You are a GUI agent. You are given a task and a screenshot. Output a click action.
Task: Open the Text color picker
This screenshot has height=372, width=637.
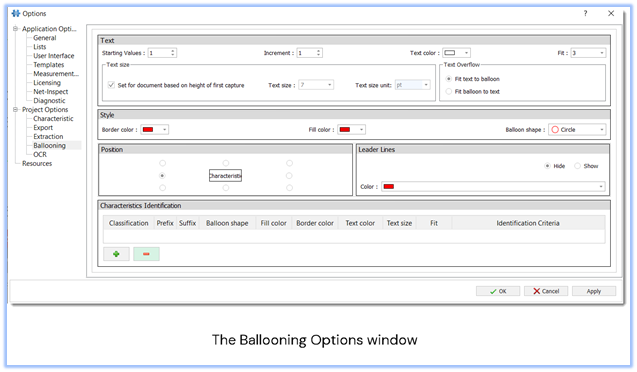[x=456, y=53]
